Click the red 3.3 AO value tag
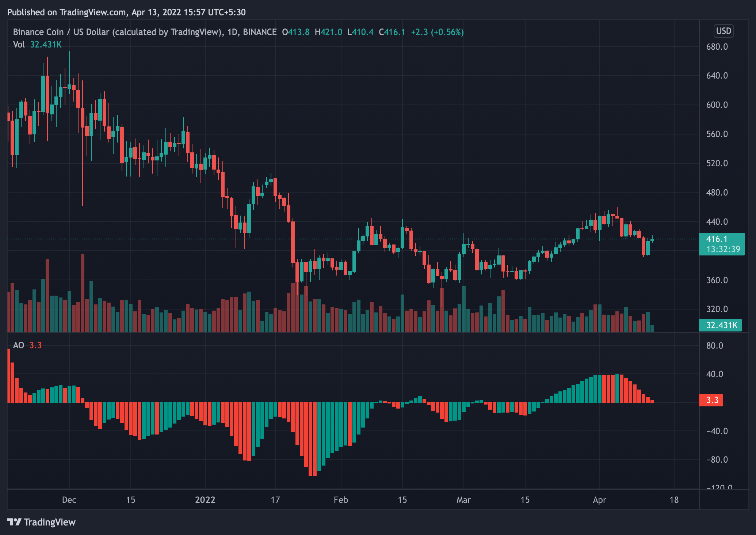 tap(711, 400)
